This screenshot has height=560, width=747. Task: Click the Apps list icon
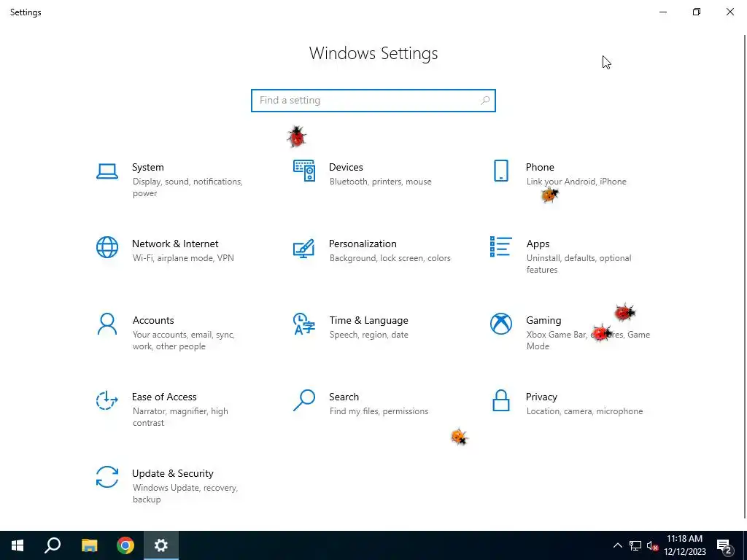(500, 246)
